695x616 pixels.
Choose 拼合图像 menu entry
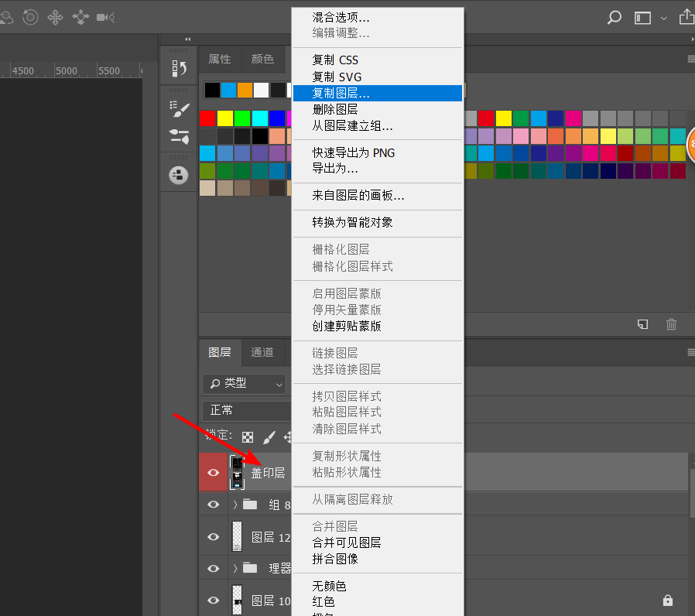335,559
